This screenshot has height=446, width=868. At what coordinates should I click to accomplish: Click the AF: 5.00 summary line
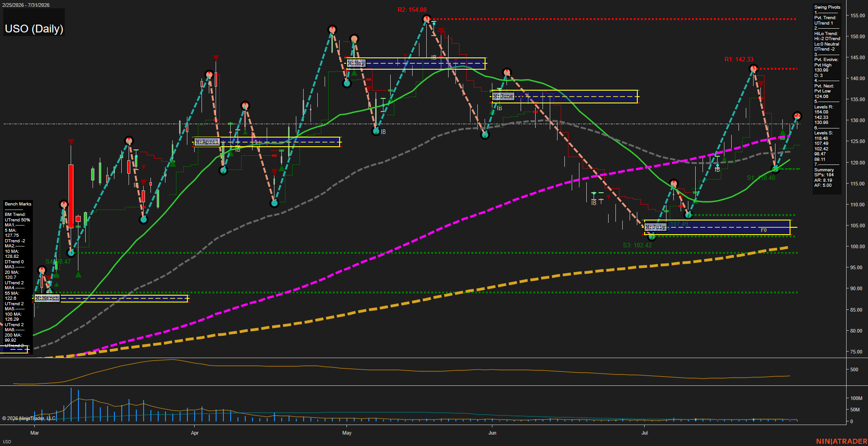(x=823, y=185)
